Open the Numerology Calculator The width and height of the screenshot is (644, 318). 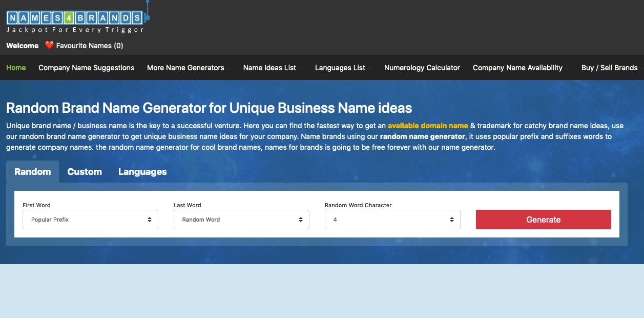422,67
